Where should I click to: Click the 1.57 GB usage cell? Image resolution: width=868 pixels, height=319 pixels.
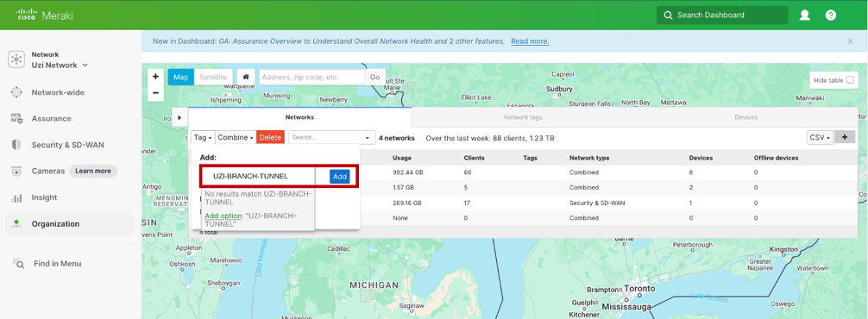(403, 187)
